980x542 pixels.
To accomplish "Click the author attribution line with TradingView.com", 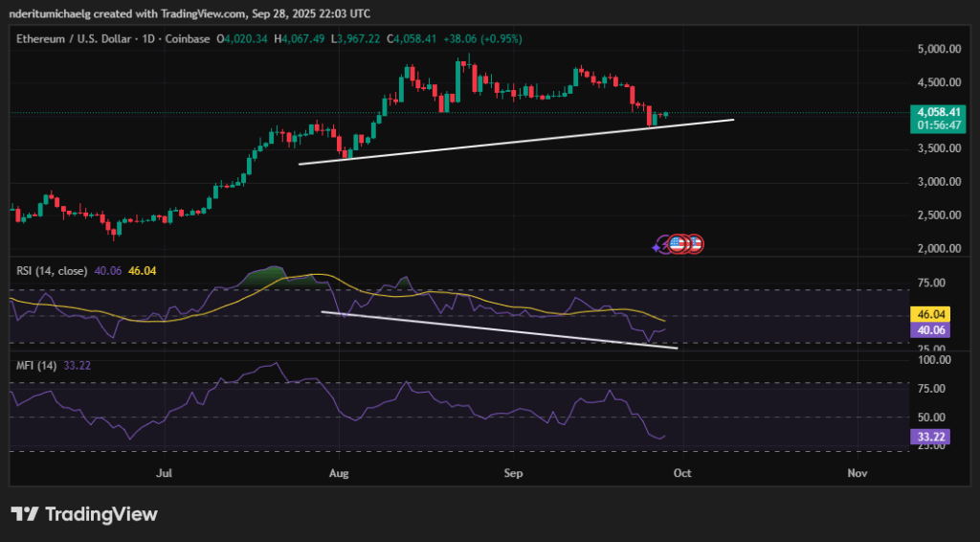I will [x=189, y=13].
